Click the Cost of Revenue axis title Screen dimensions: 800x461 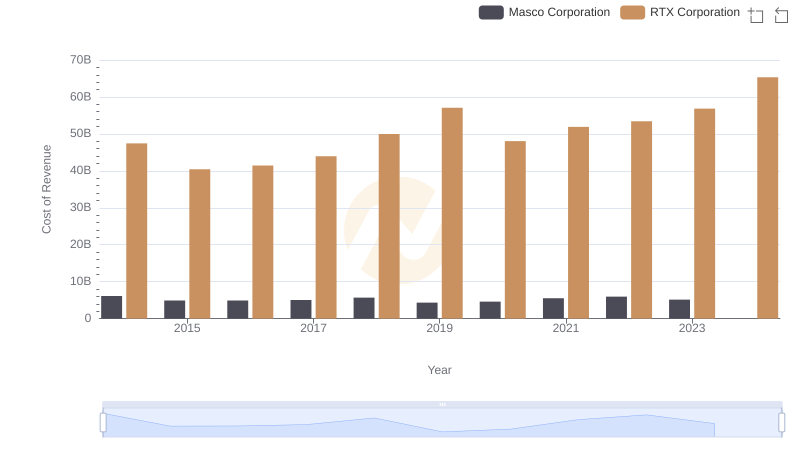[x=46, y=189]
